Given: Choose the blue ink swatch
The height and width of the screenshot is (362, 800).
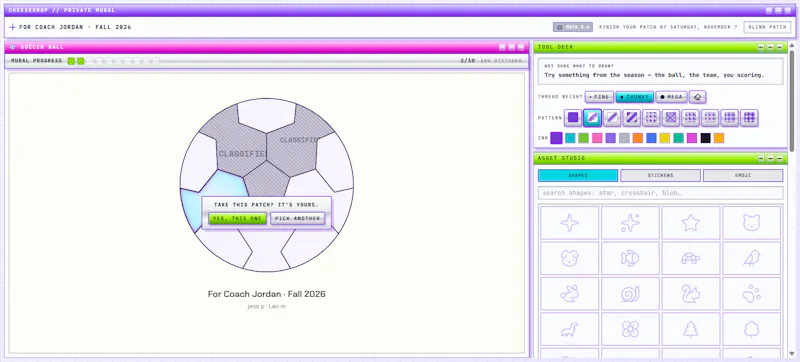Looking at the screenshot, I should pos(651,138).
